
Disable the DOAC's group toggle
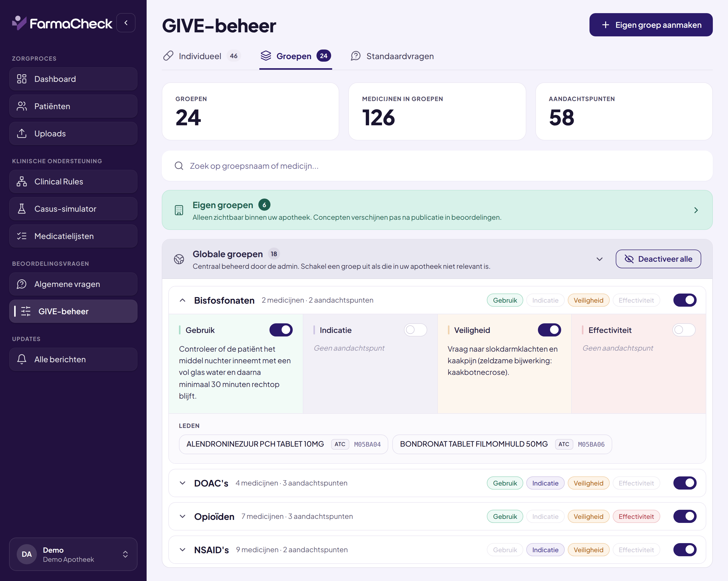point(685,483)
